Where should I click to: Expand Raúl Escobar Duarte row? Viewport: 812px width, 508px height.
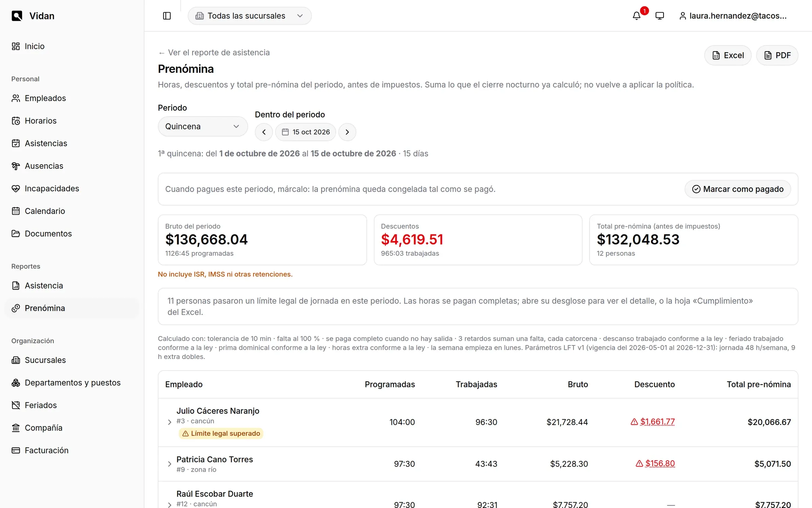pyautogui.click(x=170, y=505)
